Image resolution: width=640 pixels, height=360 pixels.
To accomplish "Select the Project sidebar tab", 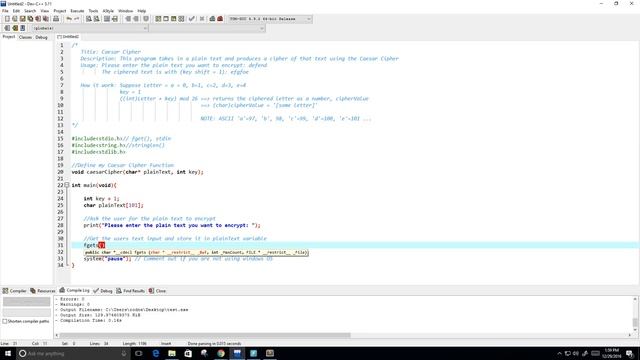I will coord(9,37).
